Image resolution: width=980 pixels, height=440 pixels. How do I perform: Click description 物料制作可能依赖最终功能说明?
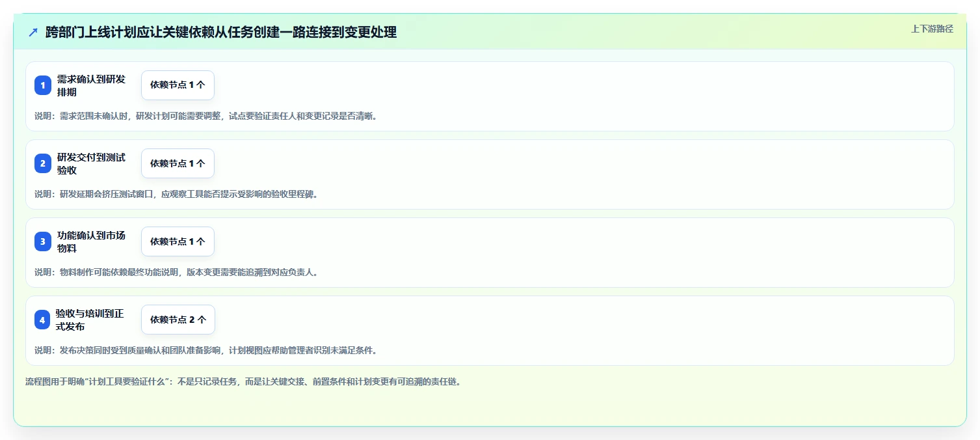point(176,272)
